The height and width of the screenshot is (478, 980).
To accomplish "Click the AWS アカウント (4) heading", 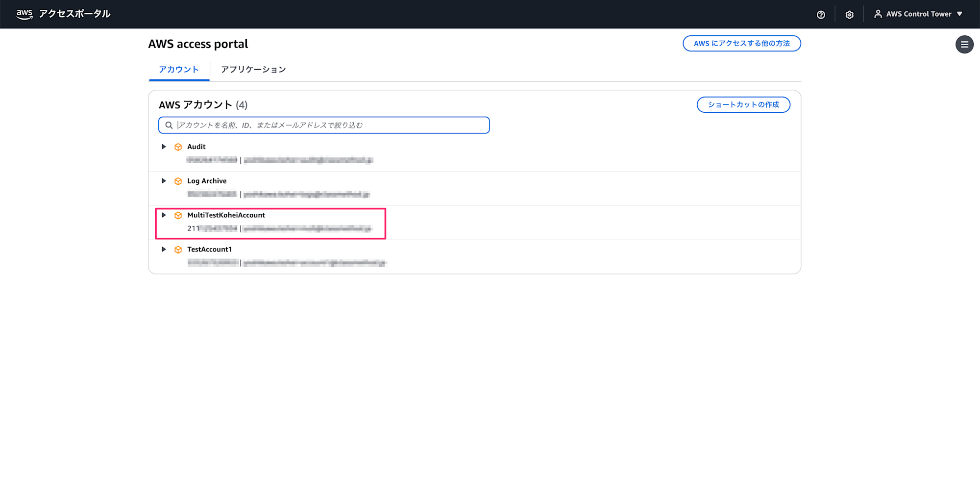I will (203, 105).
